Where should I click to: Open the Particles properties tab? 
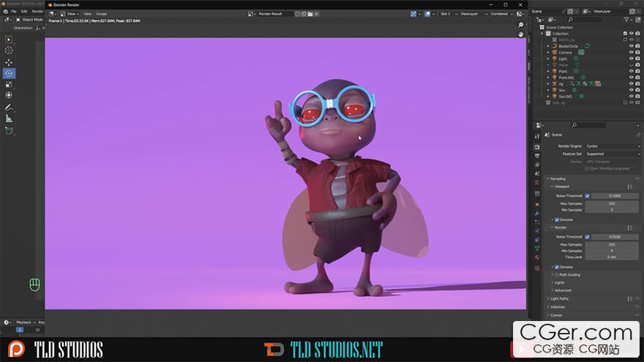point(537,222)
